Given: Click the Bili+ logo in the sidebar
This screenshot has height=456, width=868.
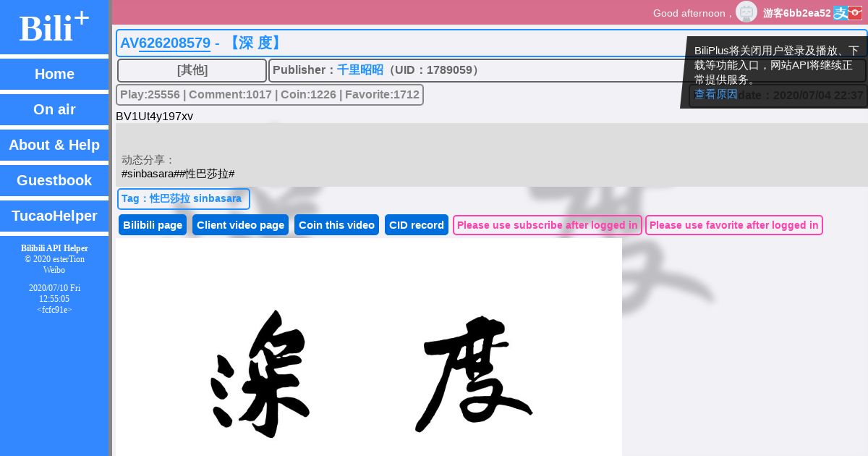Looking at the screenshot, I should (54, 28).
